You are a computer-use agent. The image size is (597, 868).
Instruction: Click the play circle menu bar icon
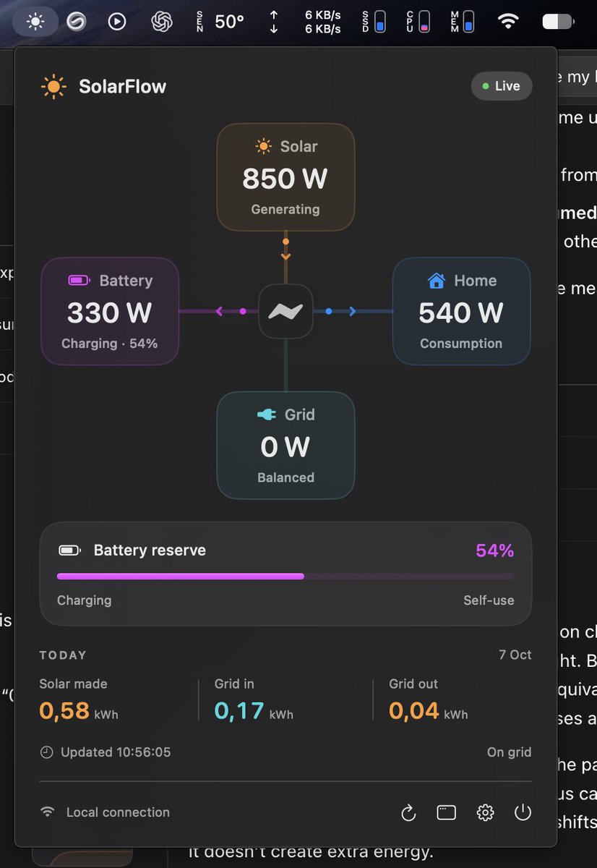click(x=117, y=22)
